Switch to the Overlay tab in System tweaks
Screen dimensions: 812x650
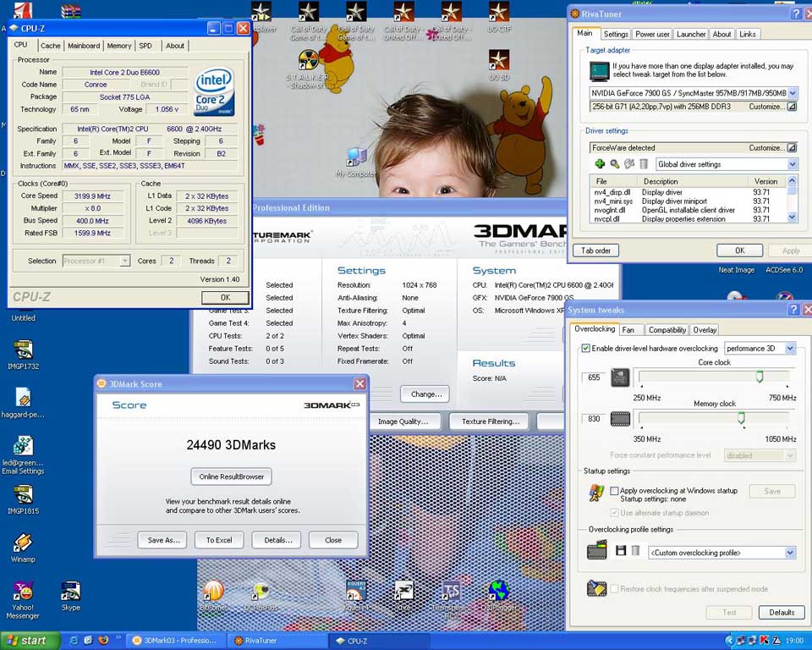[x=705, y=330]
